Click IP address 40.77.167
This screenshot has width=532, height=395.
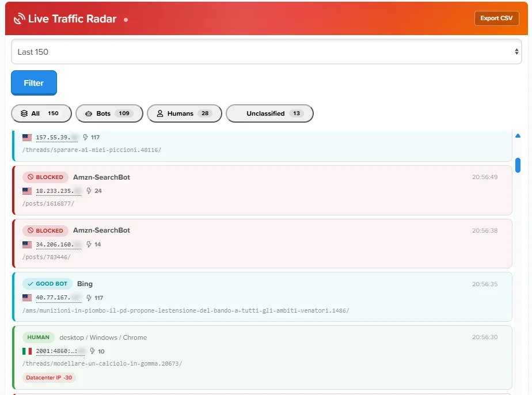[x=58, y=298]
